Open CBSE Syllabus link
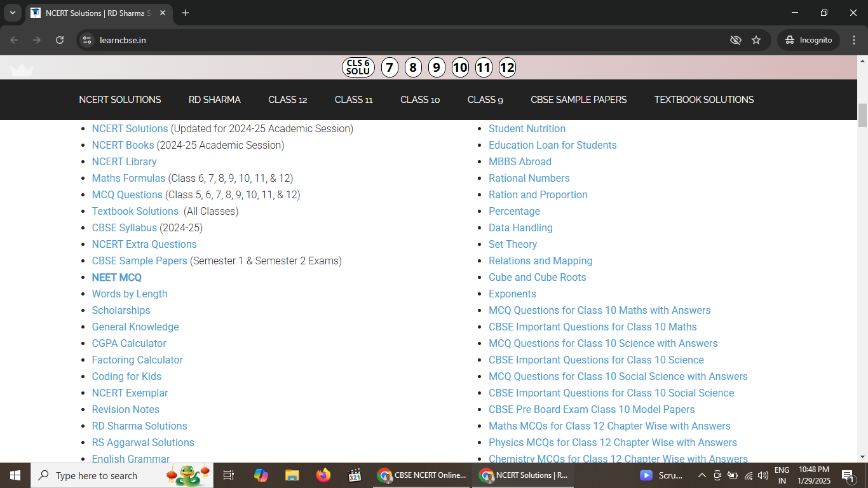 click(x=125, y=227)
